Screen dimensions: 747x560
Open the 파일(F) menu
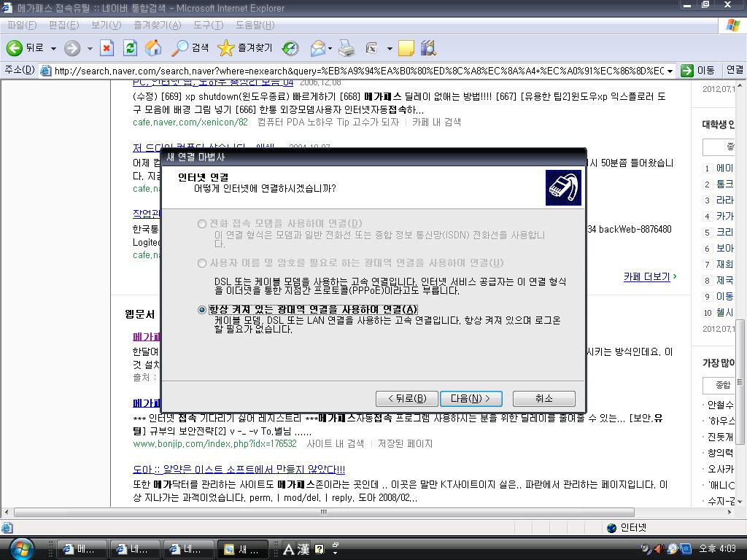(x=22, y=26)
